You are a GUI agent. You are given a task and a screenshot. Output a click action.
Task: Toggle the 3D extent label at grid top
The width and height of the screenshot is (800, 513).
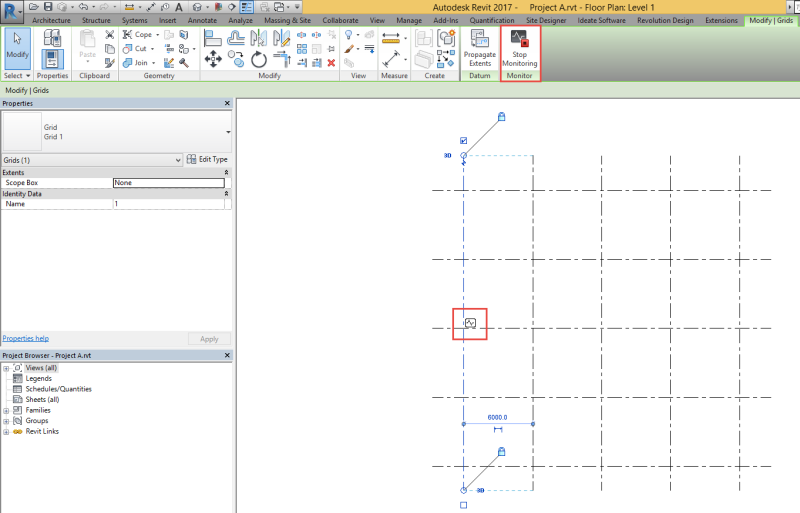point(447,156)
